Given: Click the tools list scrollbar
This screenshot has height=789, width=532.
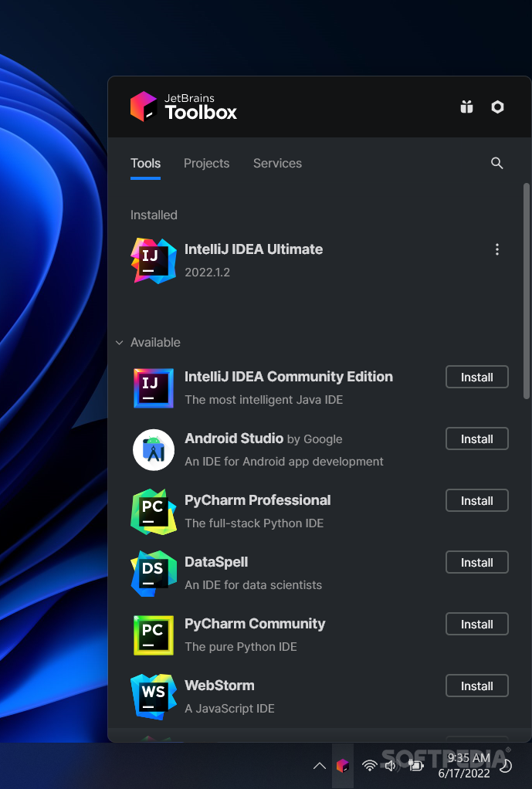Looking at the screenshot, I should 527,291.
